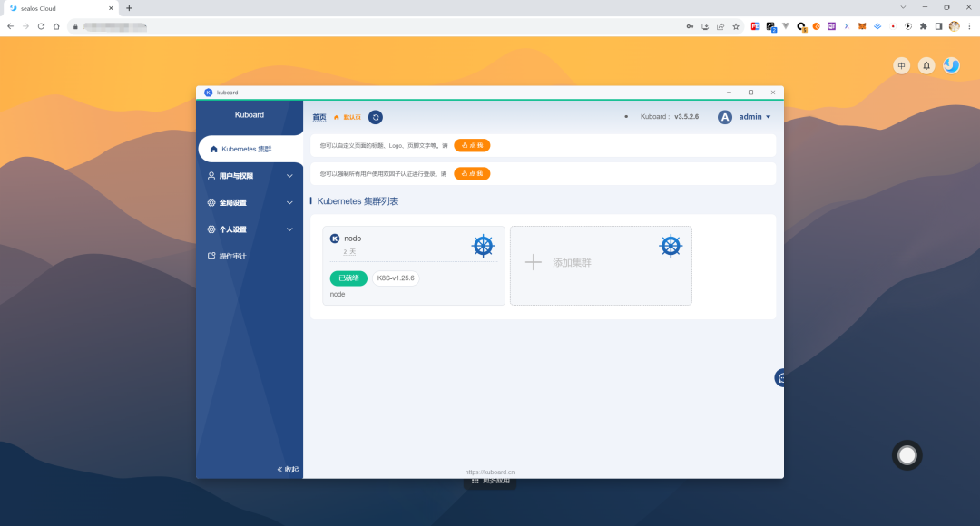Click the K8S-v1.25.6 version tag

tap(396, 278)
